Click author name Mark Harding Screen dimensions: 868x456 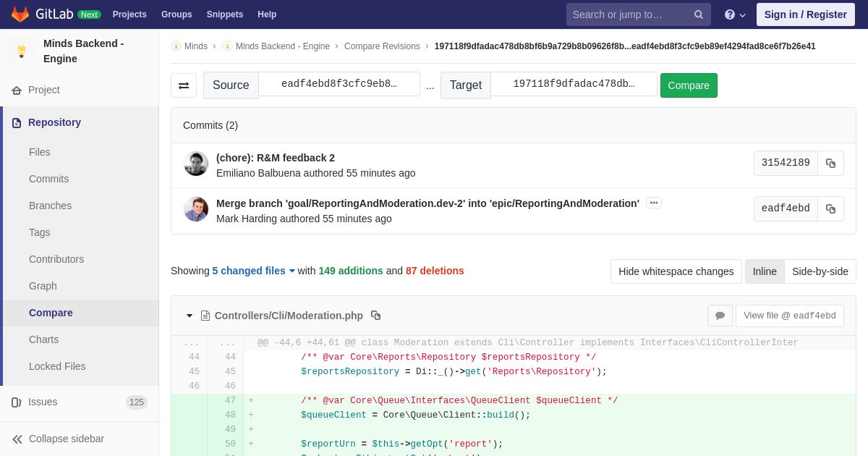247,219
